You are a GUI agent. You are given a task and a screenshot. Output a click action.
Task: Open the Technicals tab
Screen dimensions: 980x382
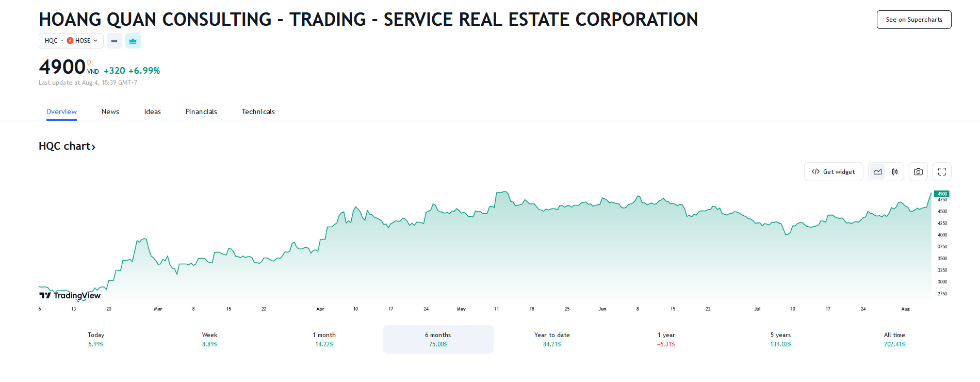click(x=258, y=112)
